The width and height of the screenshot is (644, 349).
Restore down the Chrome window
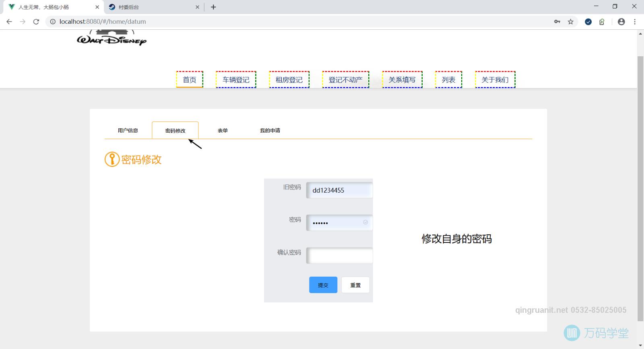pyautogui.click(x=615, y=6)
